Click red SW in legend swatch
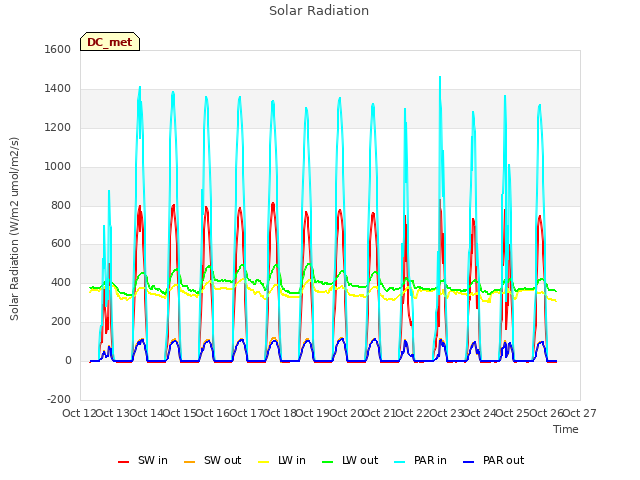Viewport: 640px width, 480px height. [123, 462]
